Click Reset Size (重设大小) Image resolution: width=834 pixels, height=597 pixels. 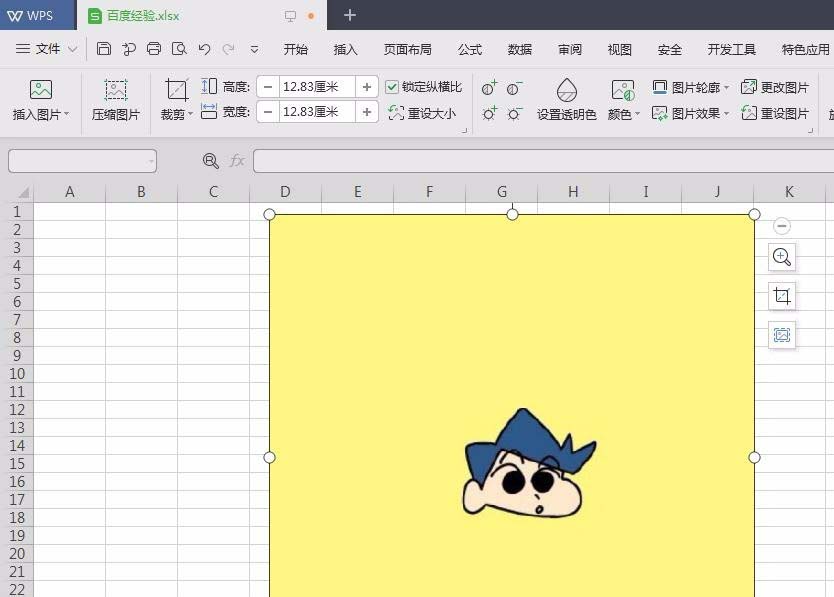point(422,113)
